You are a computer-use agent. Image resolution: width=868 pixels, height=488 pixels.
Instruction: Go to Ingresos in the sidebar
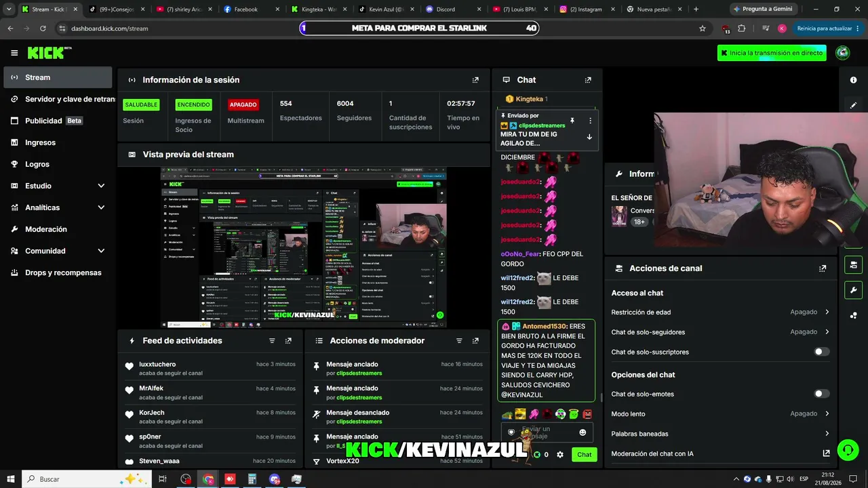coord(58,142)
